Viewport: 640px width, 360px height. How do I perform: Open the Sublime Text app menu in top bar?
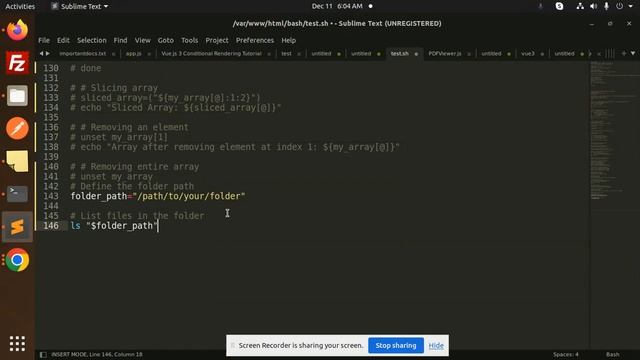(80, 6)
